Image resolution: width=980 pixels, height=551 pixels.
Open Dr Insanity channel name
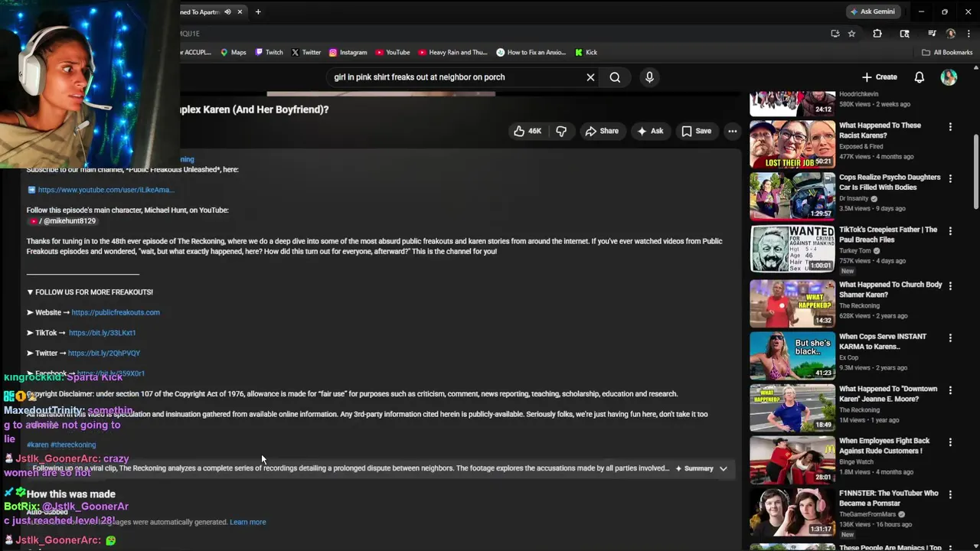(x=854, y=199)
